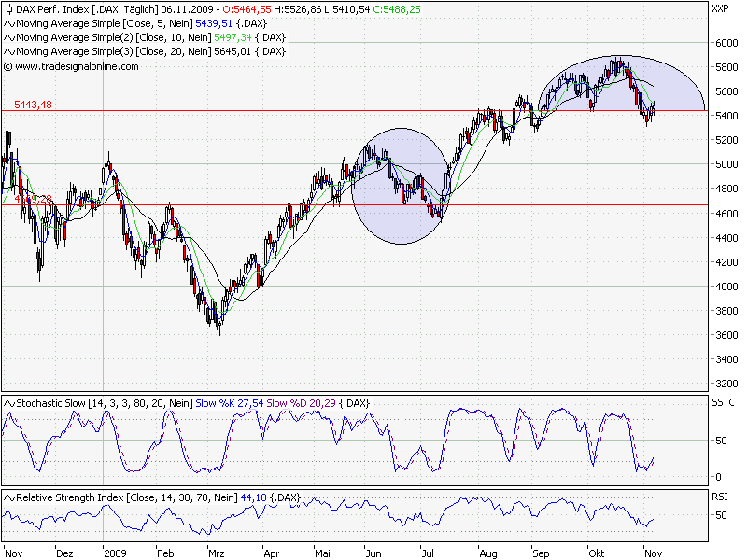This screenshot has width=747, height=560.
Task: Click the 5-day average value 5439,51
Action: point(214,23)
